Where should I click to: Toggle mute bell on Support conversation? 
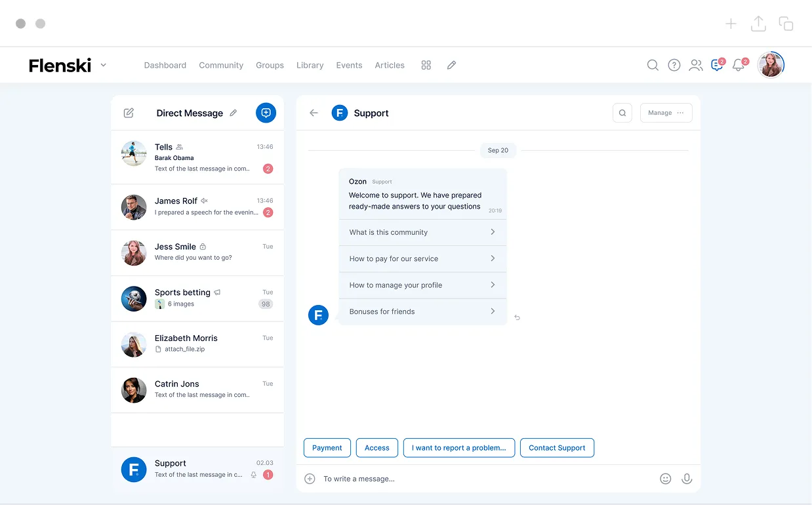[x=254, y=475]
